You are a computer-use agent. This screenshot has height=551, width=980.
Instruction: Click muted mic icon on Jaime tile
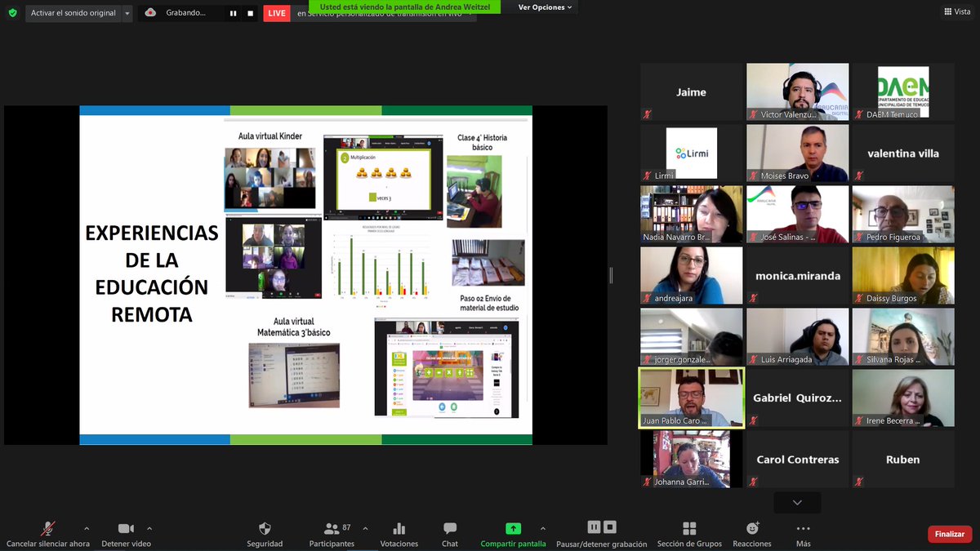[648, 114]
